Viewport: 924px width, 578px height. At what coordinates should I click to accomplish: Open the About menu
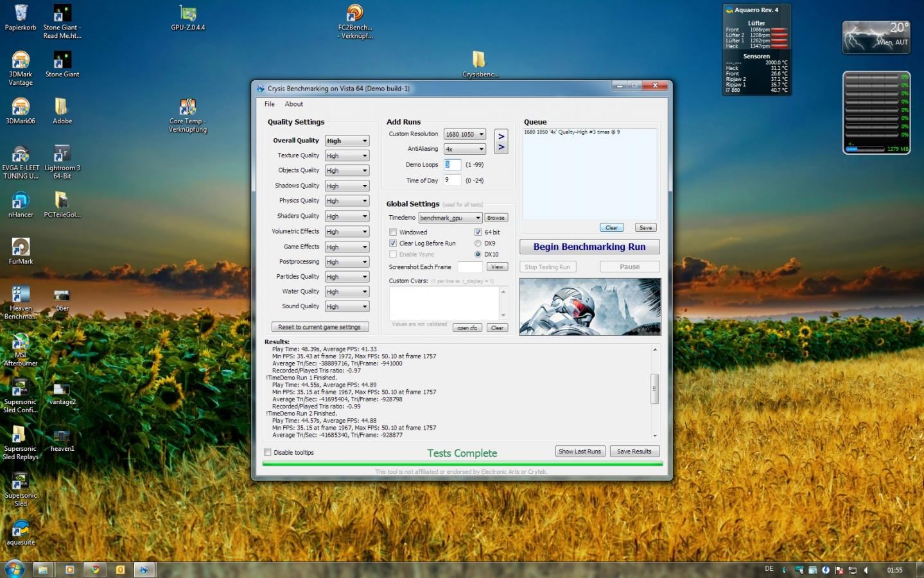point(293,104)
